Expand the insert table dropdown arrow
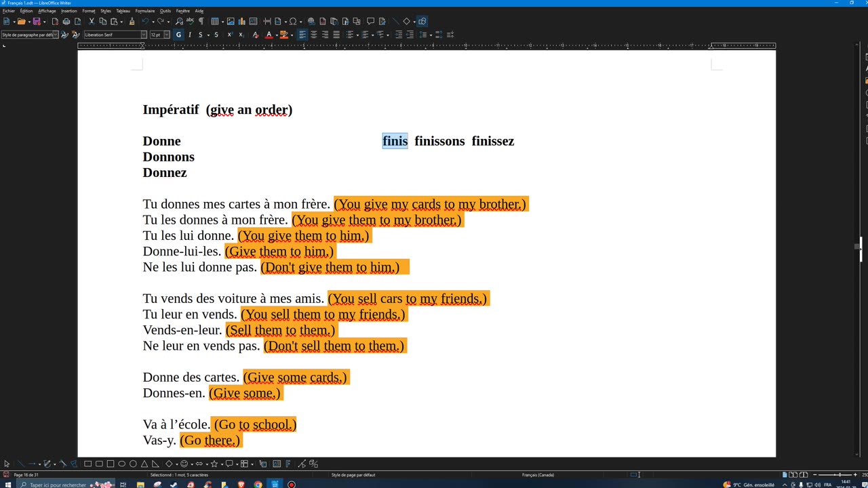868x488 pixels. pyautogui.click(x=222, y=21)
